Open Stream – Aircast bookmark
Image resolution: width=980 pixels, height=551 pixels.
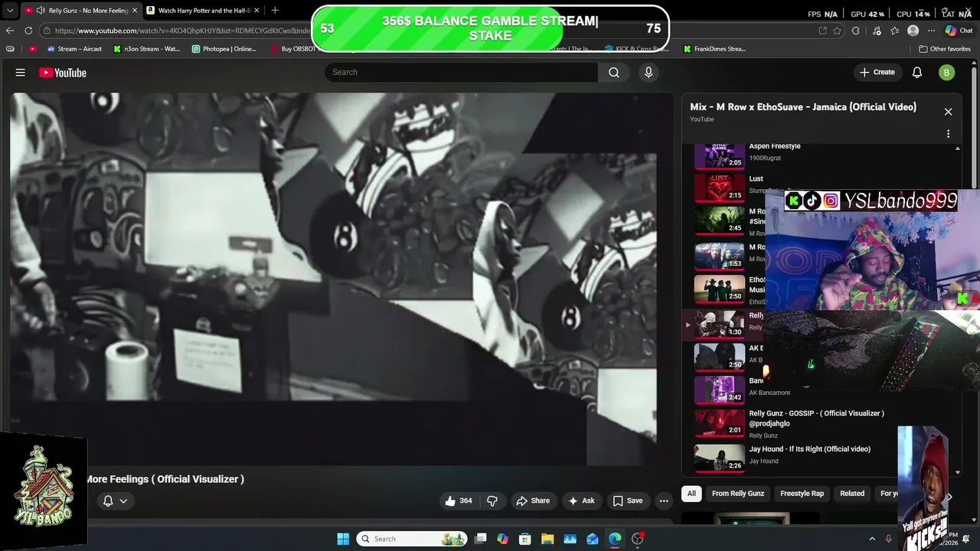(x=74, y=49)
